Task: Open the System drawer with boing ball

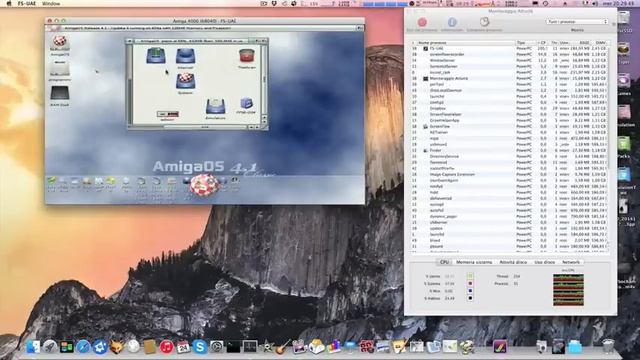Action: tap(185, 82)
